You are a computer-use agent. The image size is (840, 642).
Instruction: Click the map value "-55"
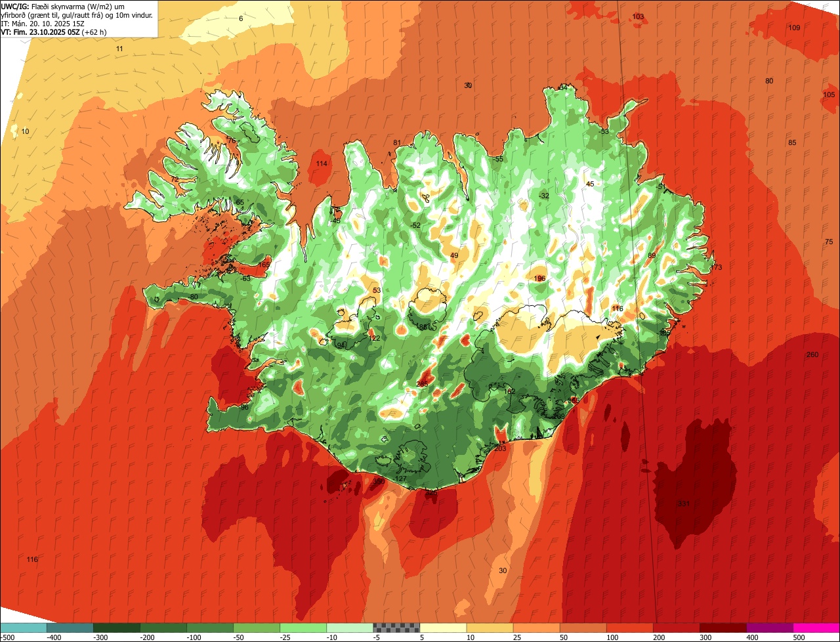pyautogui.click(x=498, y=160)
